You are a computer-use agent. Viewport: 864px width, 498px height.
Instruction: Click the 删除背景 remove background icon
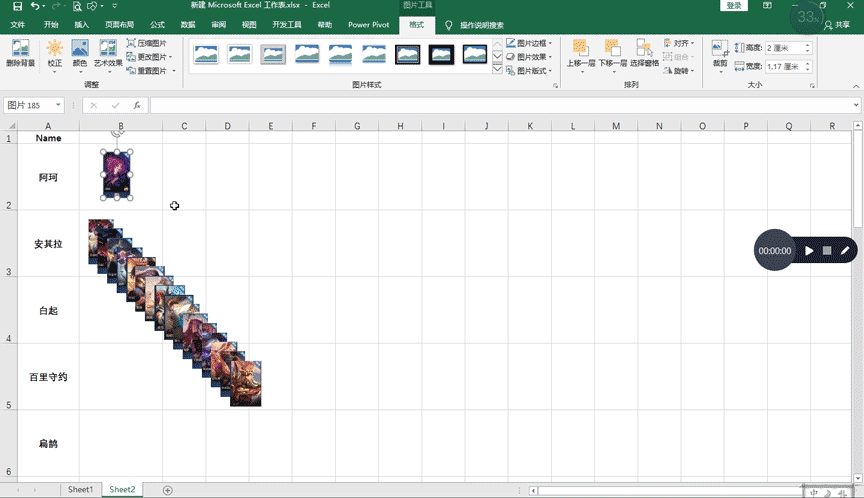coord(20,53)
